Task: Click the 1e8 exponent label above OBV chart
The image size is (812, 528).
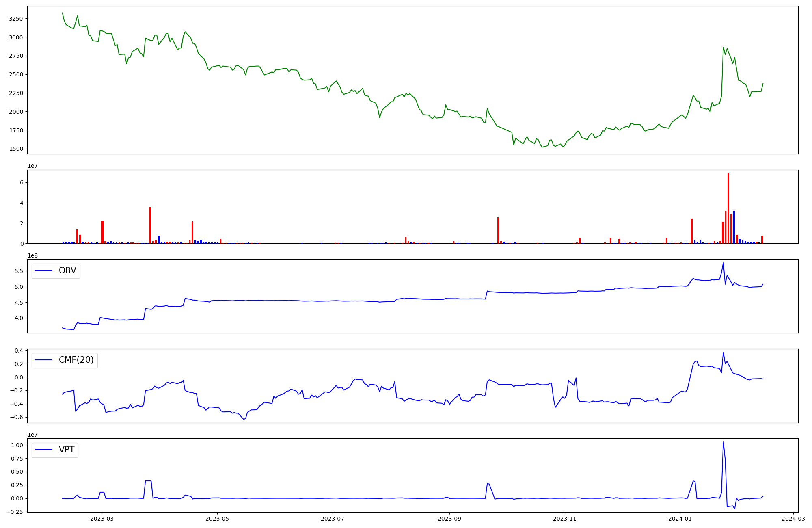Action: pyautogui.click(x=32, y=255)
